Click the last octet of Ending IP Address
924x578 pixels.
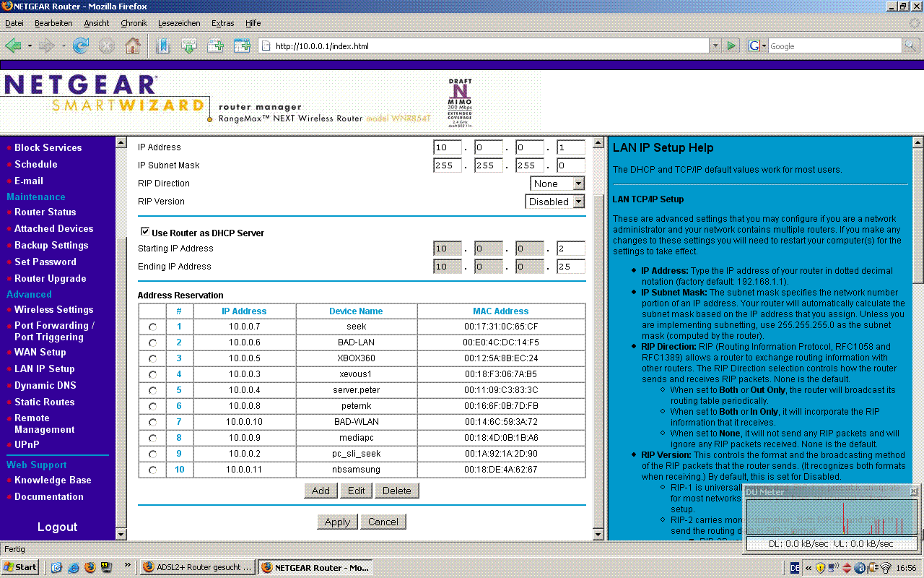pos(570,267)
